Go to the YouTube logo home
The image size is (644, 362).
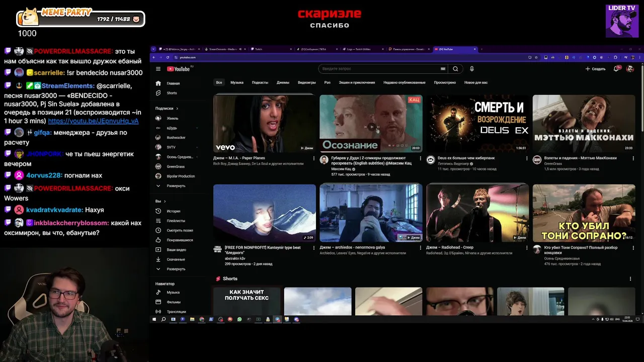tap(178, 69)
